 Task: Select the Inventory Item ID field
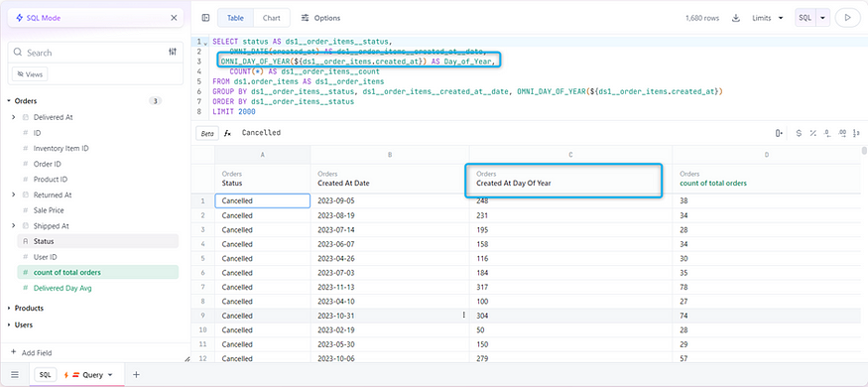coord(97,149)
